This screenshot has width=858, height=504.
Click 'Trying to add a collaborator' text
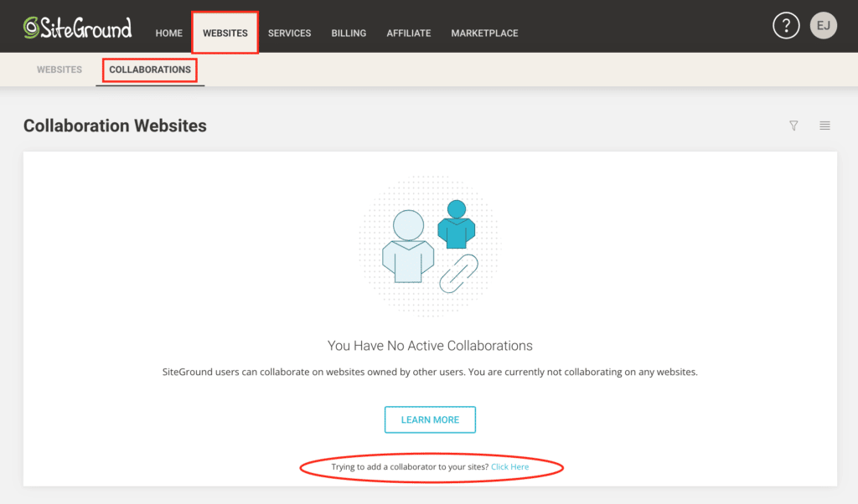410,467
